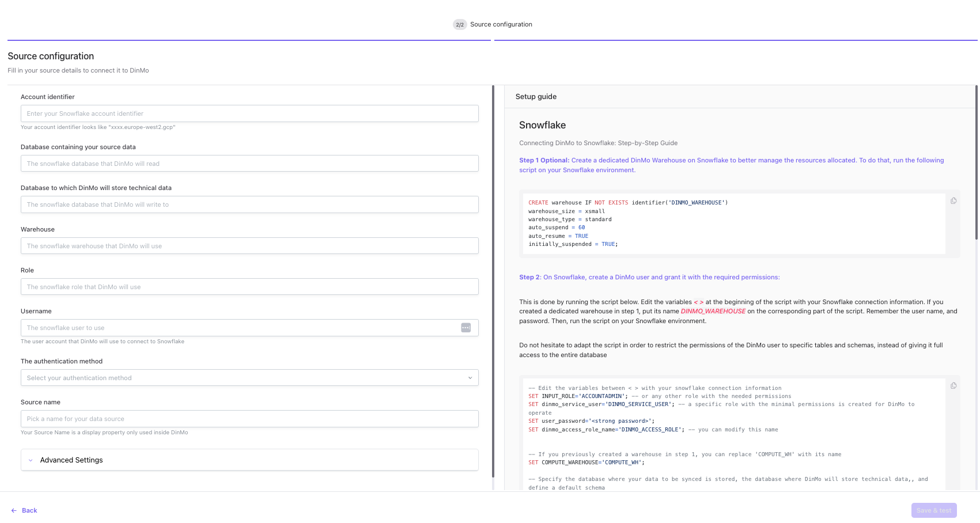Image resolution: width=980 pixels, height=523 pixels.
Task: Focus the Account identifier field
Action: pyautogui.click(x=249, y=113)
